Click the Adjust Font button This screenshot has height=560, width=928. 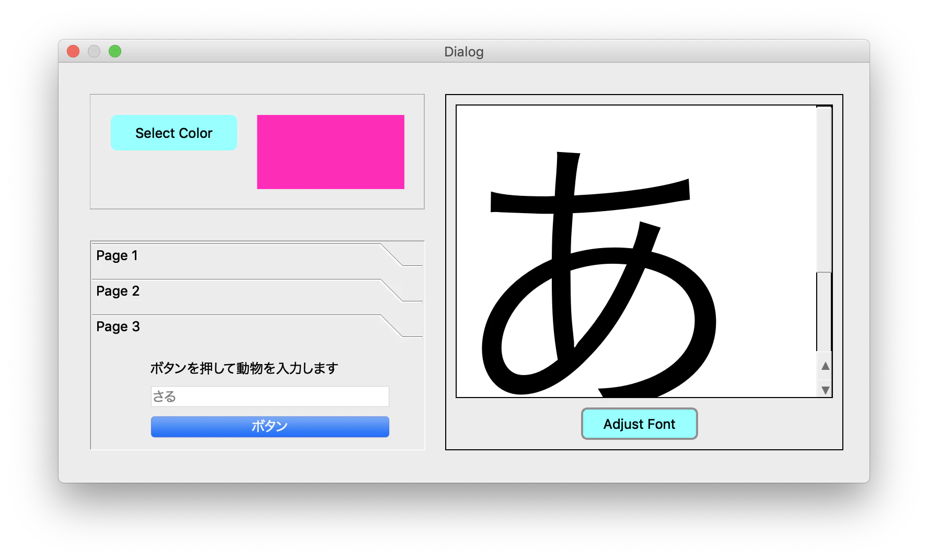[x=639, y=424]
